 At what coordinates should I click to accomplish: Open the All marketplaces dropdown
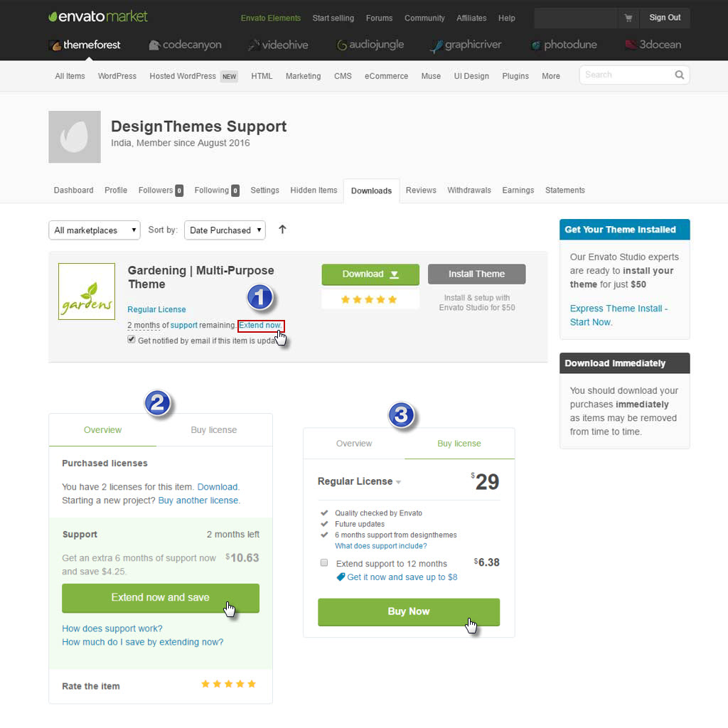[x=95, y=230]
